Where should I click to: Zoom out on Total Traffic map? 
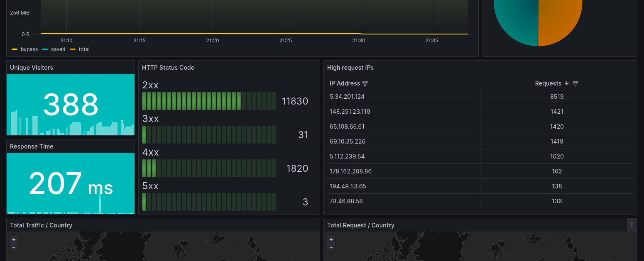pos(14,248)
